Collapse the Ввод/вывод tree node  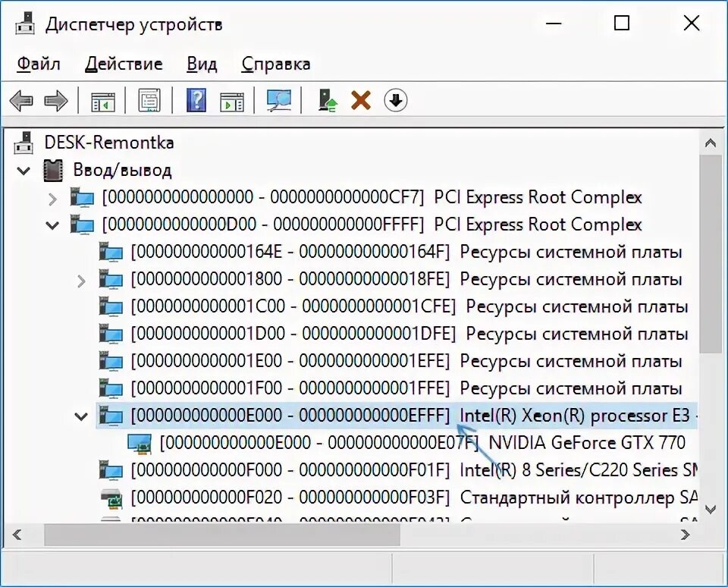[x=24, y=171]
